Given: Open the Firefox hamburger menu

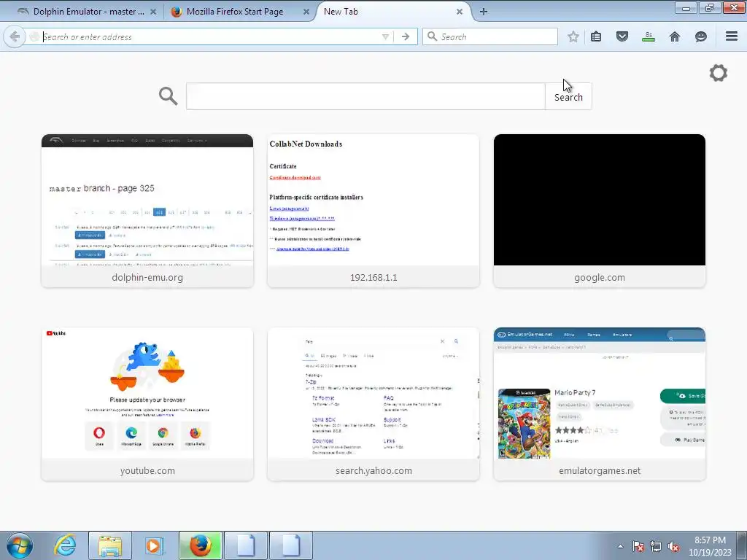Looking at the screenshot, I should pos(732,36).
